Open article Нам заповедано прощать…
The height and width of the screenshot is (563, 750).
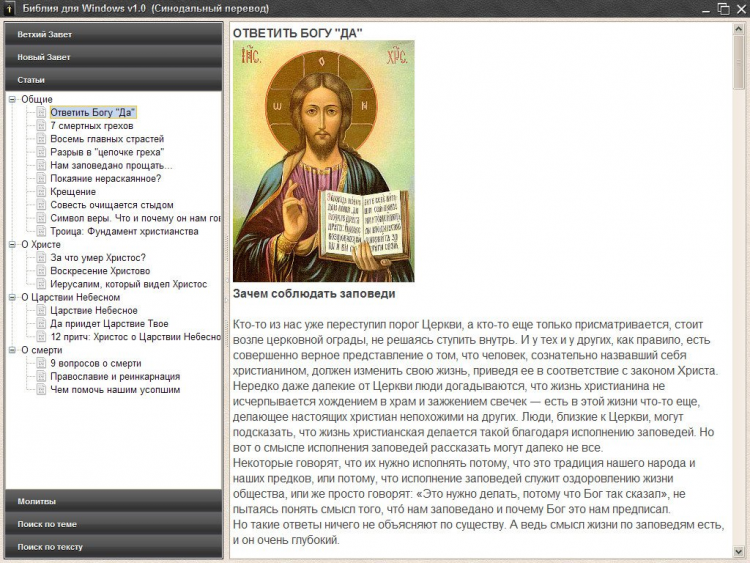(111, 166)
